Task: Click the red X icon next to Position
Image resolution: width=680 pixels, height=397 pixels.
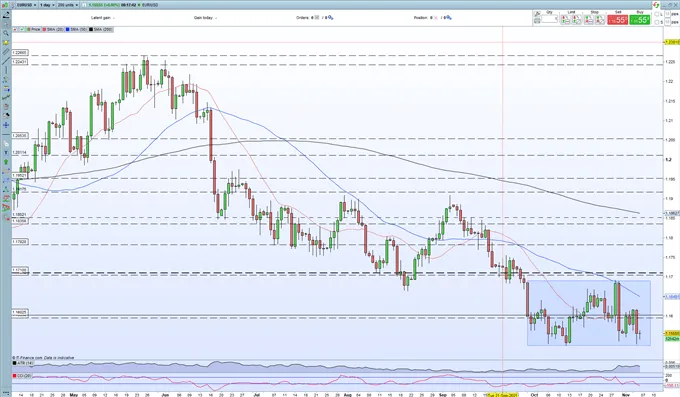Action: (x=435, y=18)
